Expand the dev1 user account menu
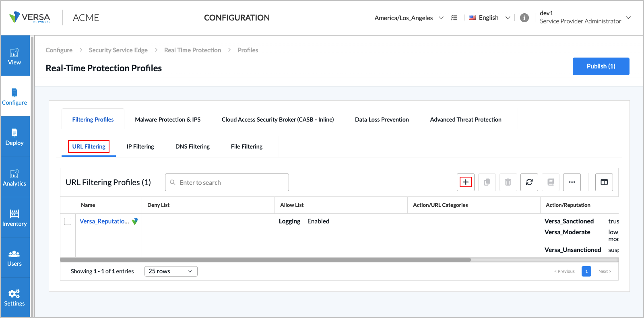 click(585, 17)
